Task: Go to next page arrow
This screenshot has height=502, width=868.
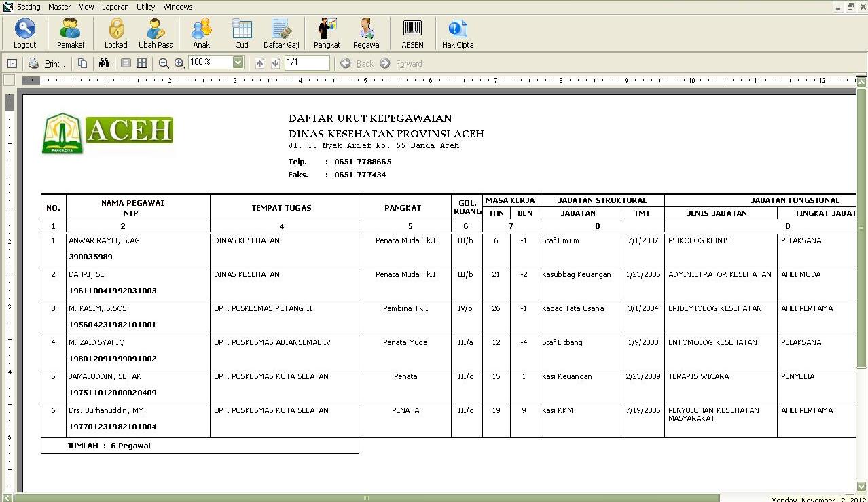Action: pos(275,63)
